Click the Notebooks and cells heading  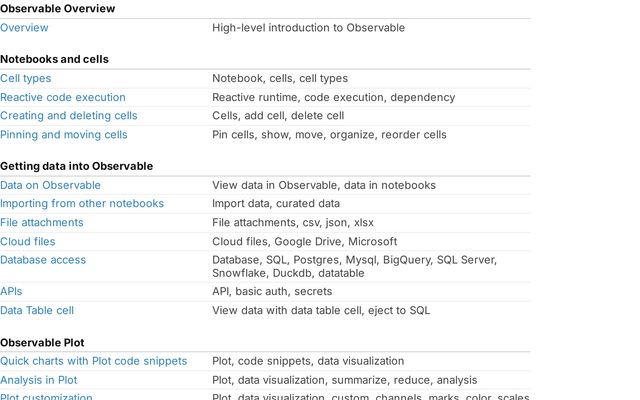[x=54, y=59]
